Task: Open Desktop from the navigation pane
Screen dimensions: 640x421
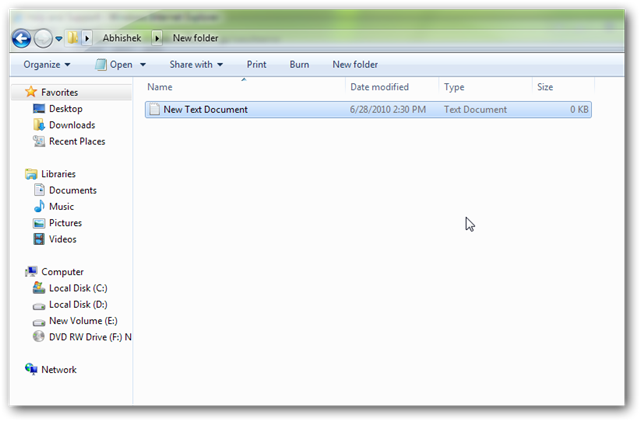Action: [66, 109]
